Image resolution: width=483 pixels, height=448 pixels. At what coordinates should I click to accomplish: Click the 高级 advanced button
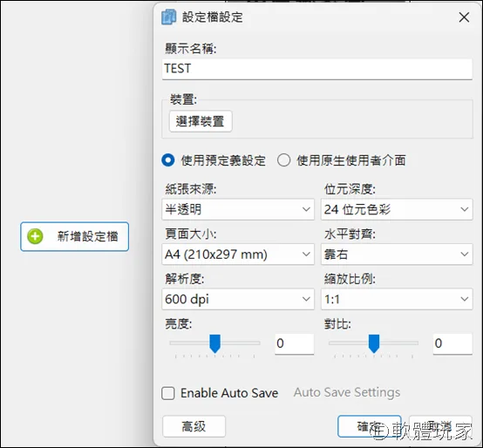(x=194, y=426)
